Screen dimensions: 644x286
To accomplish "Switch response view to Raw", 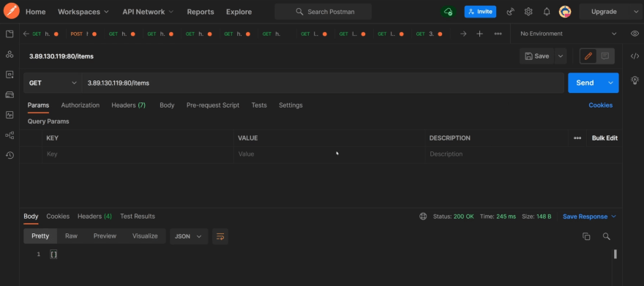I will click(71, 236).
